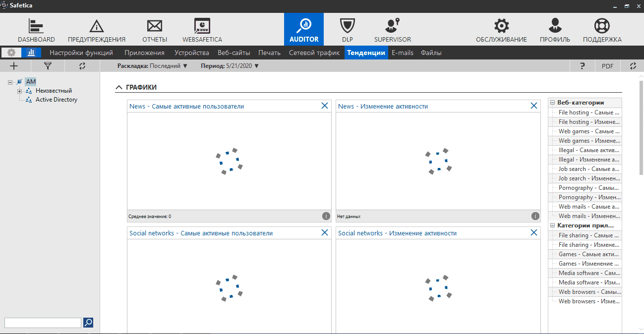Close the News - Самые активные пользователи chart
644x334 pixels.
(325, 106)
